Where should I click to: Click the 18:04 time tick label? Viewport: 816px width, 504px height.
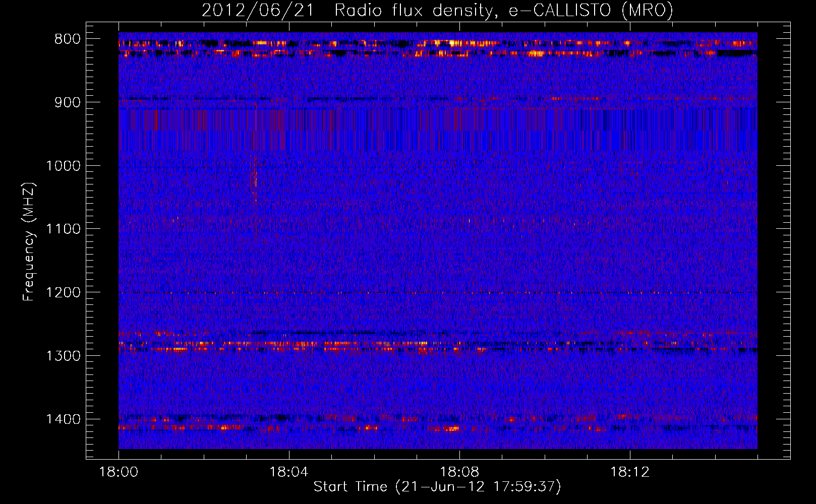point(289,472)
